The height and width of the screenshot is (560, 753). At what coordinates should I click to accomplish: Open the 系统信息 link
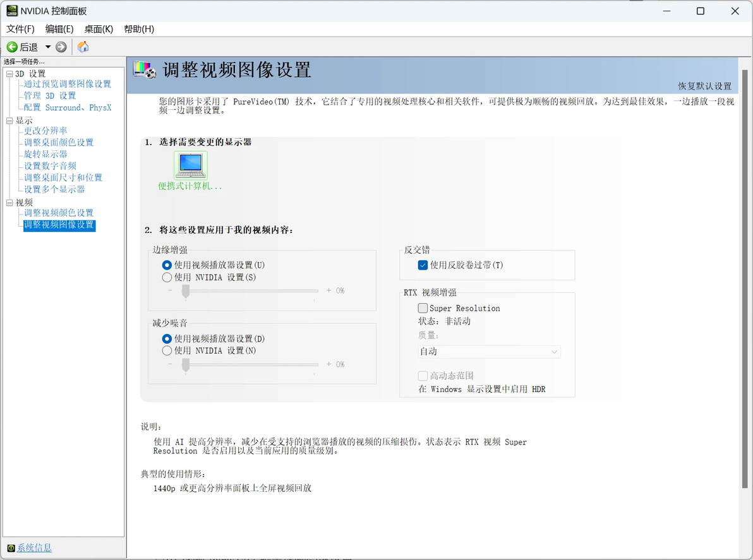[34, 548]
